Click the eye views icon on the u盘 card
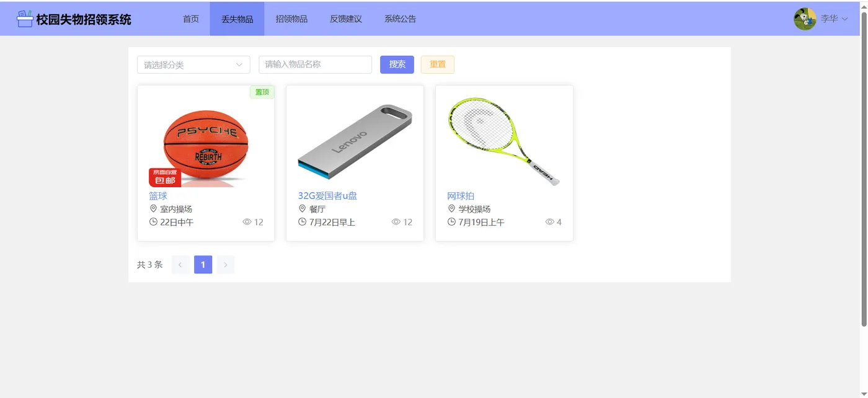The height and width of the screenshot is (398, 868). point(396,222)
